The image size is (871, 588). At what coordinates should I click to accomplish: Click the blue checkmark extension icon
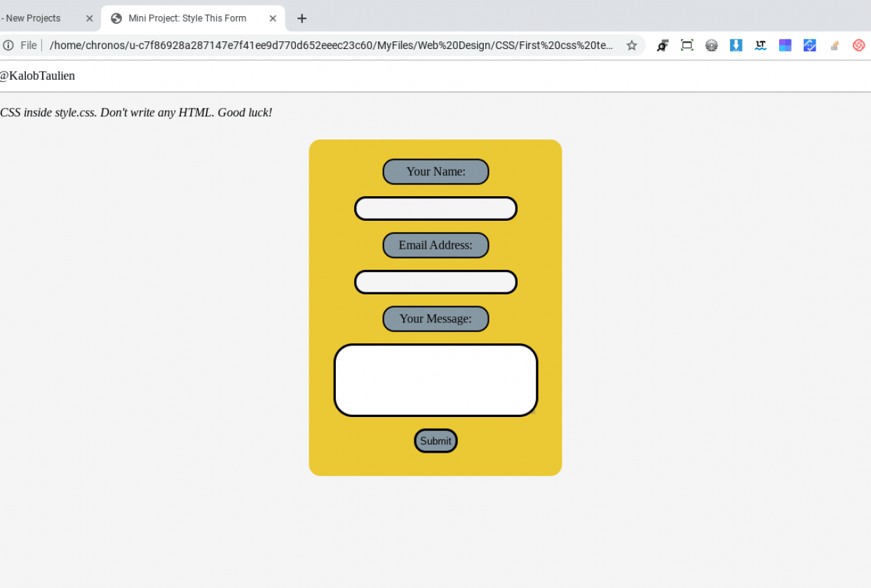(810, 45)
